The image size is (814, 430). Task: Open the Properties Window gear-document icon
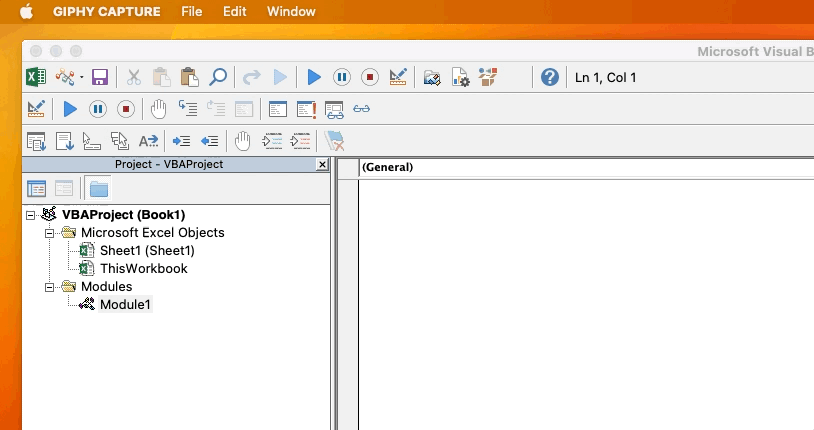(460, 77)
